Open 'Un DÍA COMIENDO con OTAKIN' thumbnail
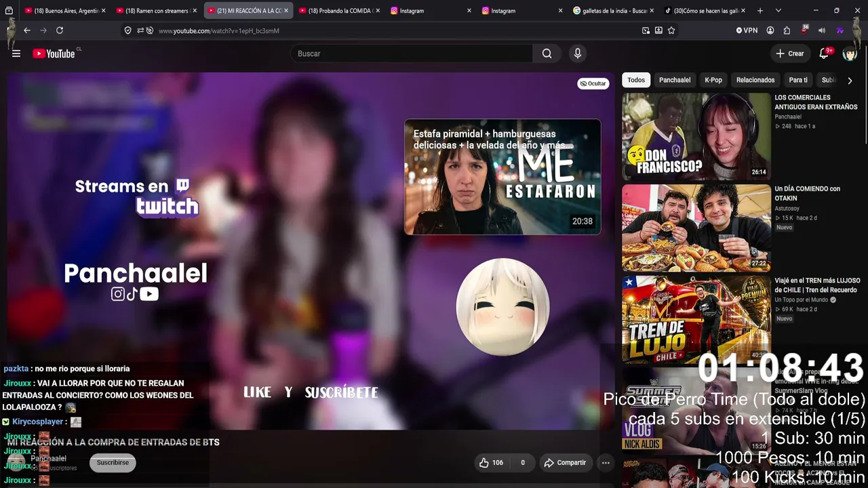 pyautogui.click(x=696, y=228)
